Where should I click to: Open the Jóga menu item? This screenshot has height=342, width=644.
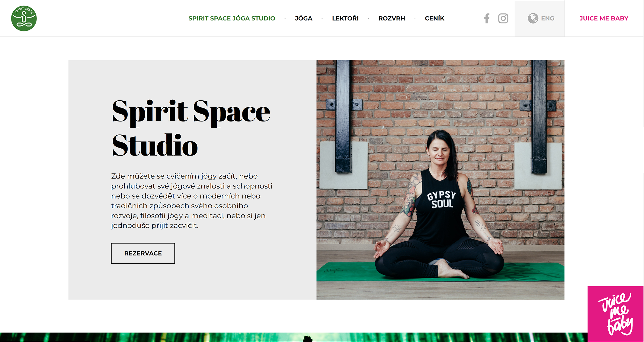(x=303, y=18)
